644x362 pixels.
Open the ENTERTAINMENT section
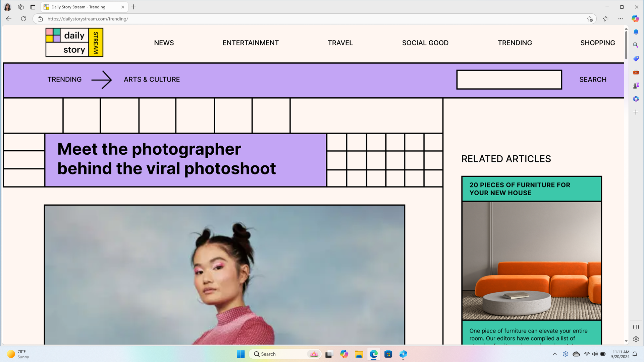pos(251,43)
